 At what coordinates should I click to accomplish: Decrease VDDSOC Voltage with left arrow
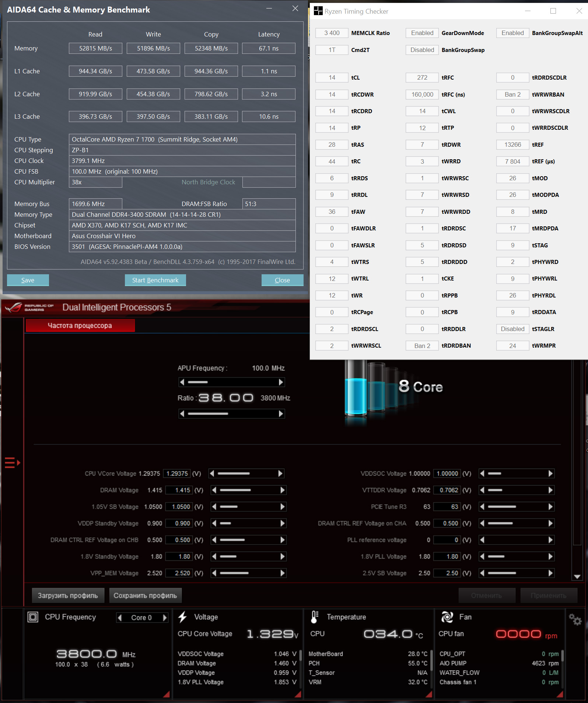tap(482, 473)
